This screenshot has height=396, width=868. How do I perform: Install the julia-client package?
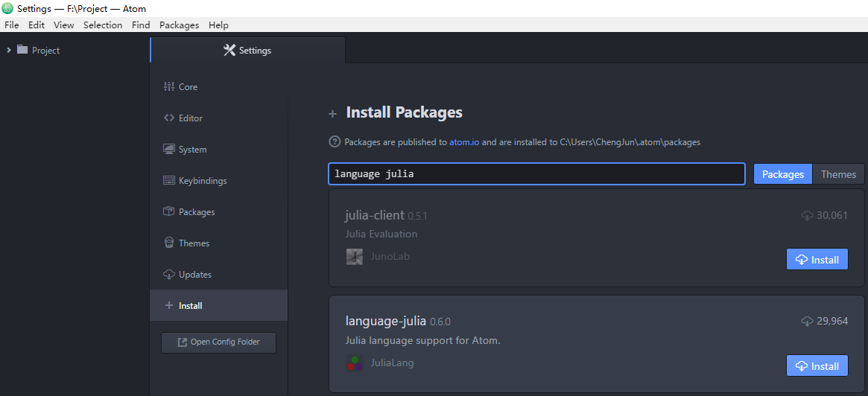click(817, 259)
